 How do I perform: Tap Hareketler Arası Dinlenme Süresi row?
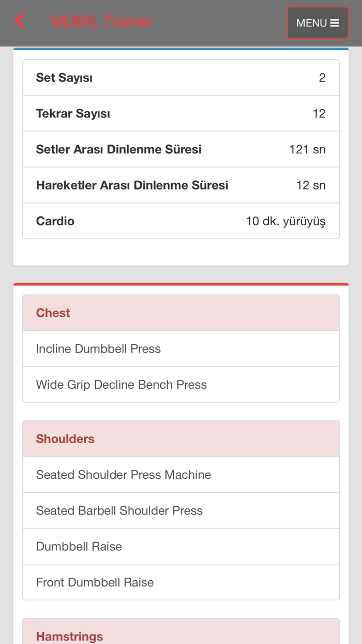[x=180, y=185]
